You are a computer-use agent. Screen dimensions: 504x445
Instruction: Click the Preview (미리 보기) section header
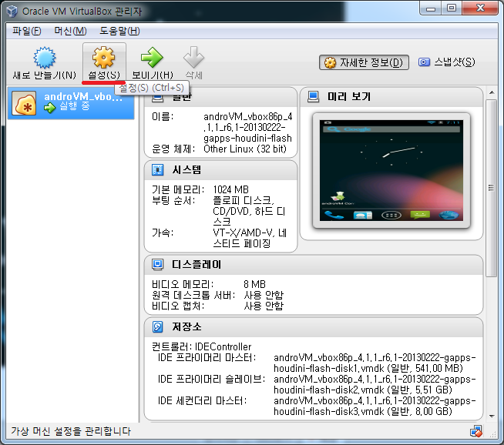[391, 97]
